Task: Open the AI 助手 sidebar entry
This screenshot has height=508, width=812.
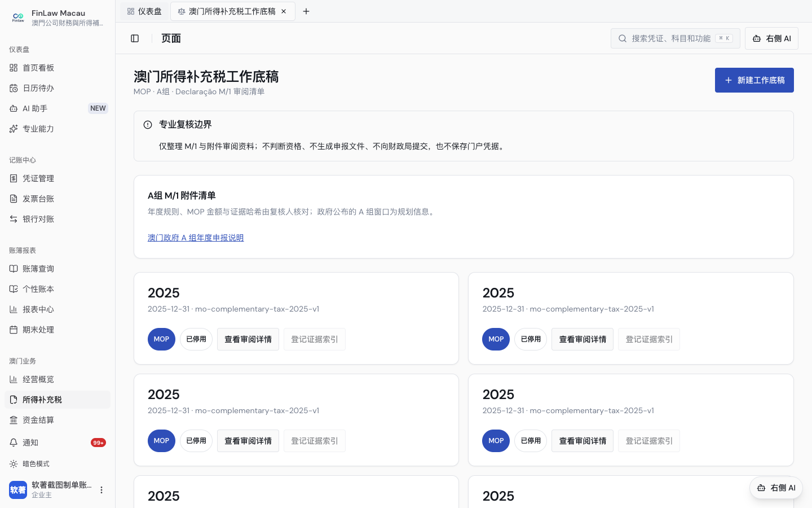Action: (58, 108)
